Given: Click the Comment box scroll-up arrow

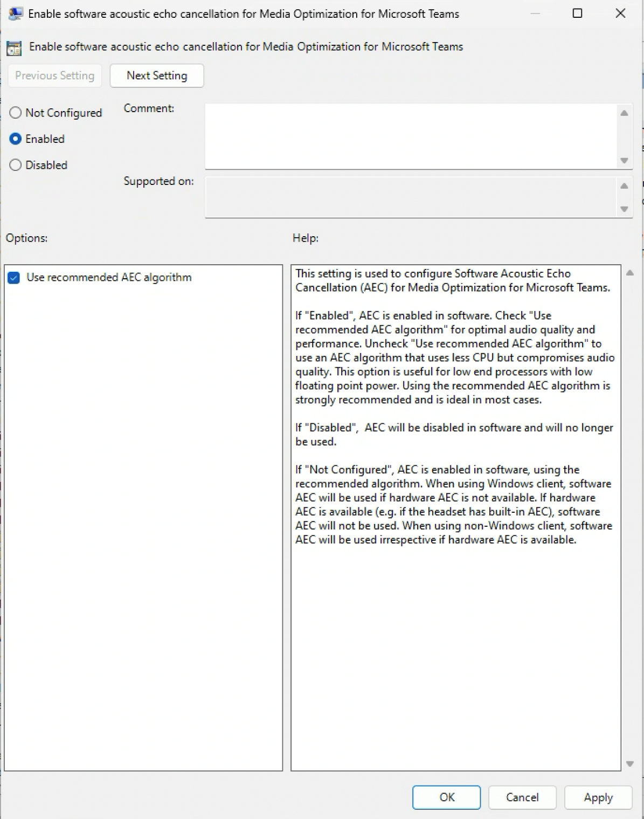Looking at the screenshot, I should pos(624,113).
